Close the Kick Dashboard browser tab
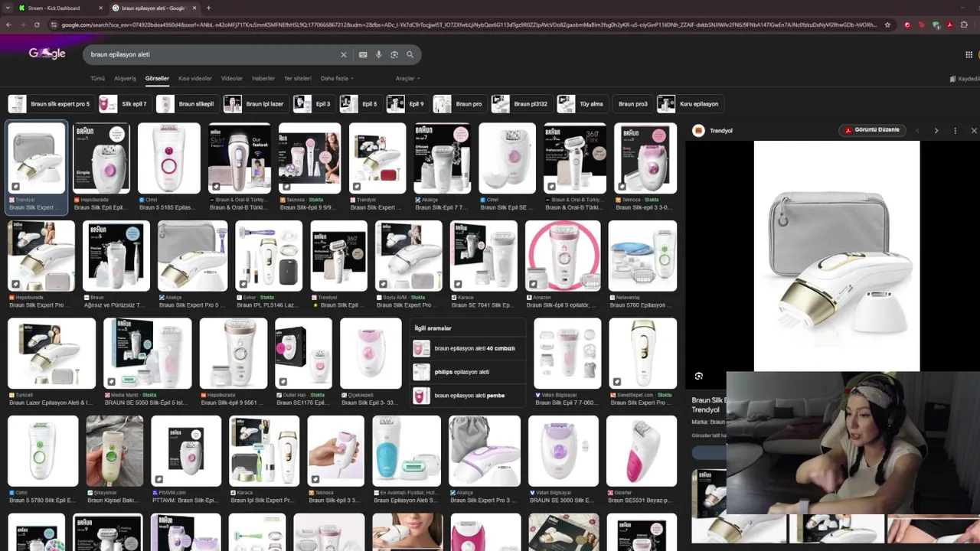Screen dimensions: 980x551 (x=101, y=8)
